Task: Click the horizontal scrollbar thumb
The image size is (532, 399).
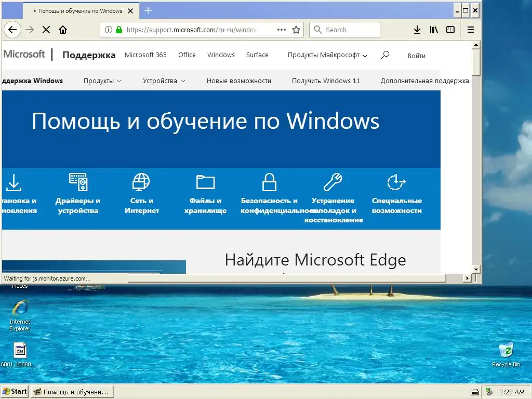Action: tap(287, 278)
